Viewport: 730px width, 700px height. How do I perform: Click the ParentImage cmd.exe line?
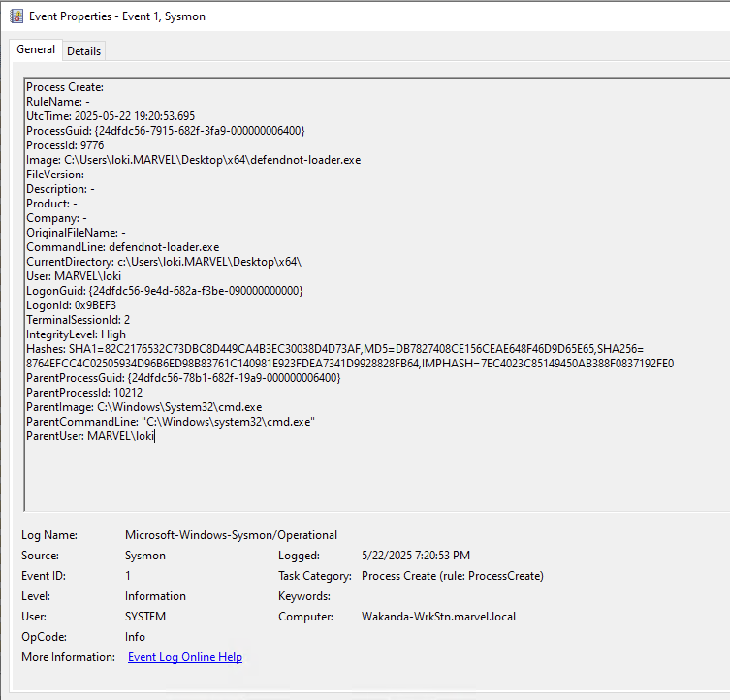[144, 407]
